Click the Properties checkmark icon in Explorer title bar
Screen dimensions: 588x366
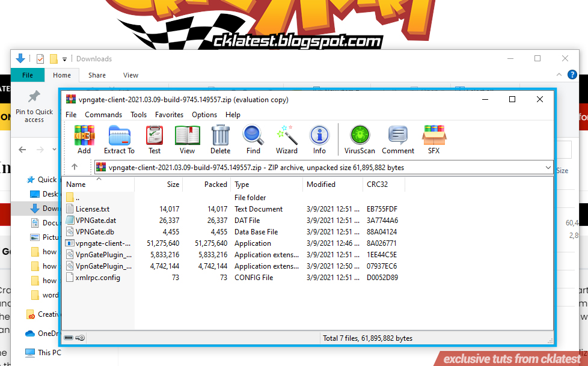(40, 59)
